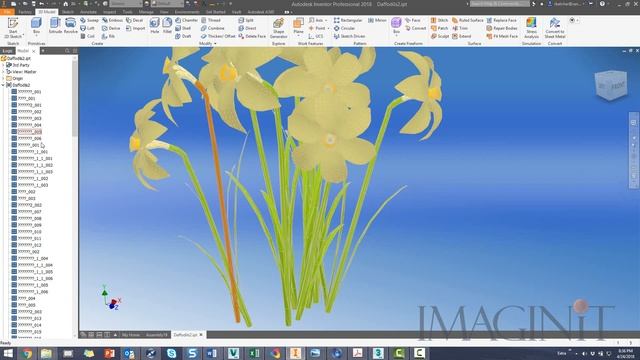This screenshot has height=360, width=640.
Task: Select the Thicken/Offset tool
Action: (218, 36)
